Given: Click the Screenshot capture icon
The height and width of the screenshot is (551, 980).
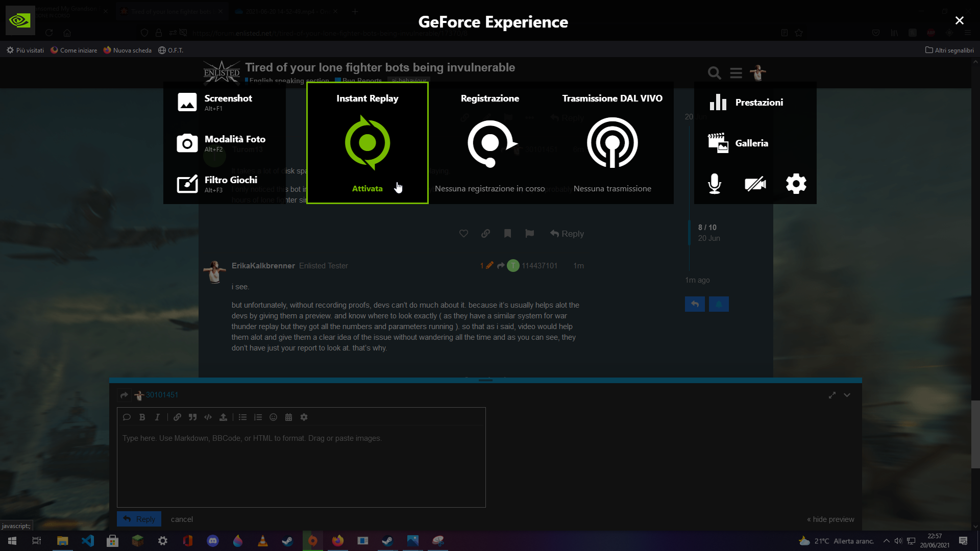Looking at the screenshot, I should [187, 102].
